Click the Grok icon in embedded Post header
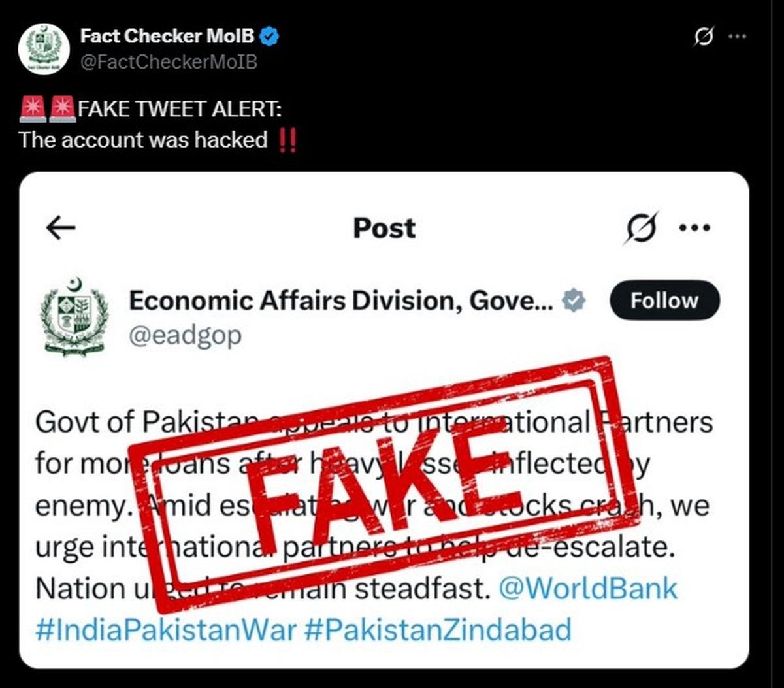Image resolution: width=784 pixels, height=688 pixels. tap(641, 227)
